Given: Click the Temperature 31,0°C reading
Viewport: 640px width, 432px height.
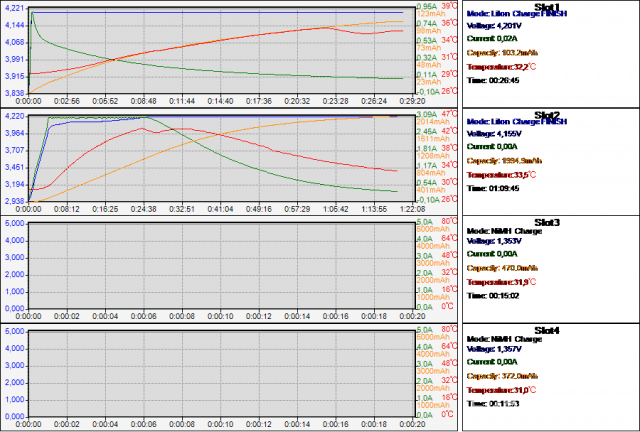Looking at the screenshot, I should point(501,390).
